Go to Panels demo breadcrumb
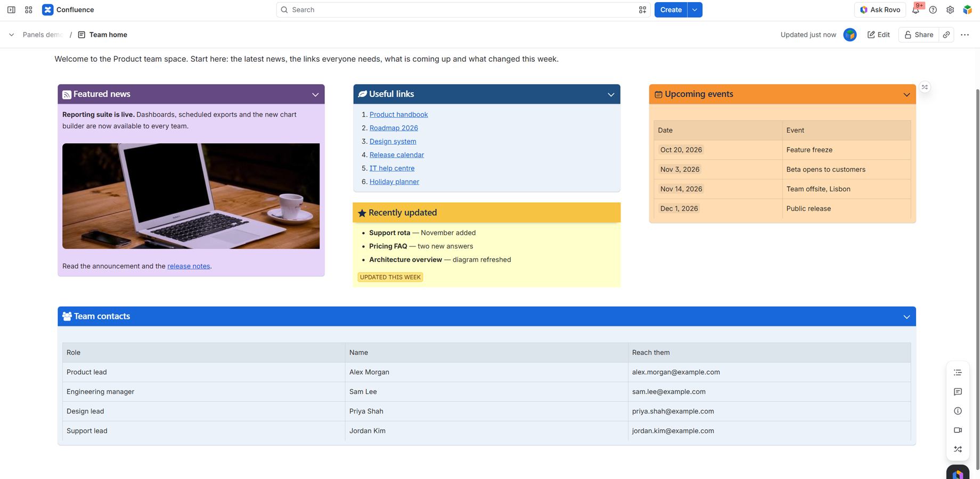The width and height of the screenshot is (980, 479). pyautogui.click(x=43, y=35)
